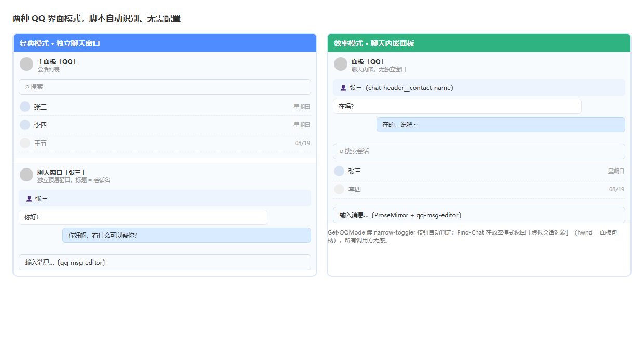Click 张三 avatar in efficiency mode list
The height and width of the screenshot is (364, 644).
339,171
